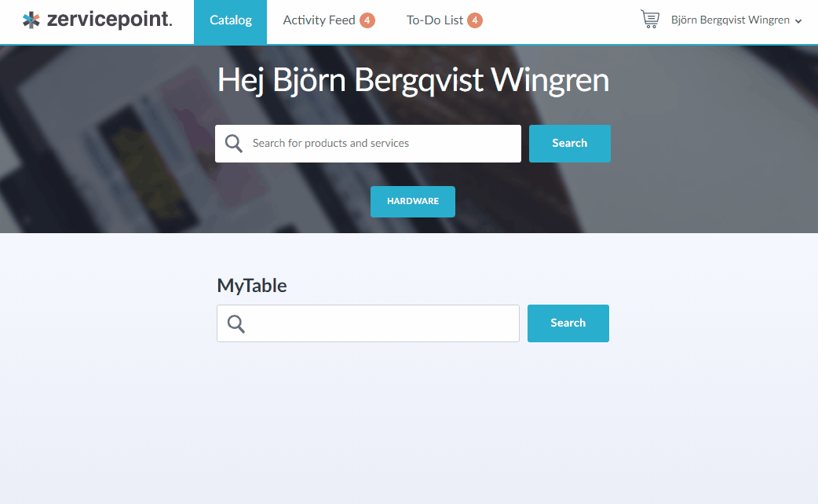Click the To-Do List count badge
Image resolution: width=818 pixels, height=504 pixels.
pos(475,20)
